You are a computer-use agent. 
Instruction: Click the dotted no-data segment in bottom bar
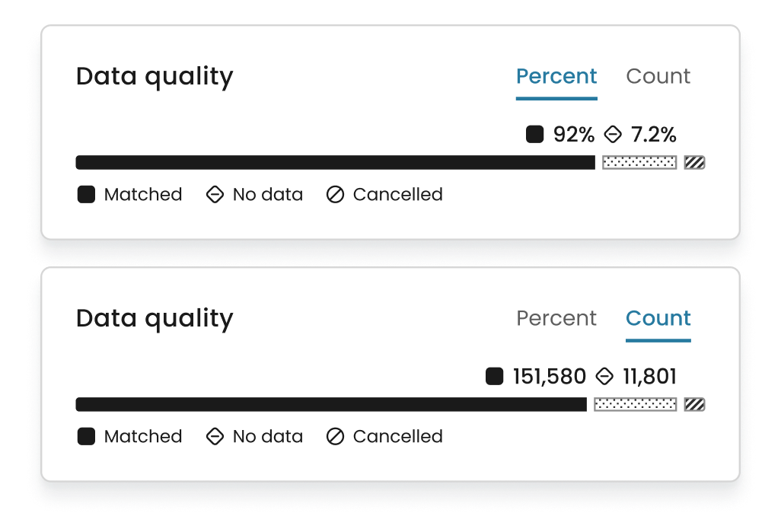click(636, 404)
